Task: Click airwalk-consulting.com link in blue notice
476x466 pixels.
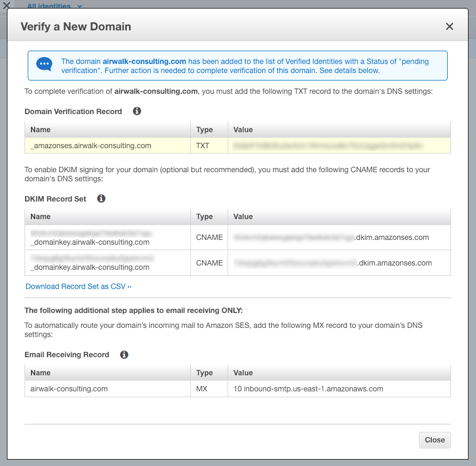Action: coord(144,61)
